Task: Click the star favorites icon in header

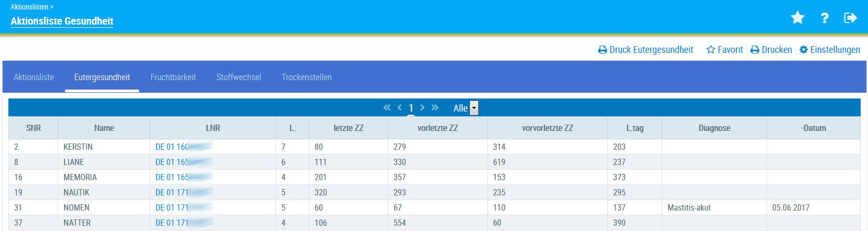Action: [x=797, y=18]
